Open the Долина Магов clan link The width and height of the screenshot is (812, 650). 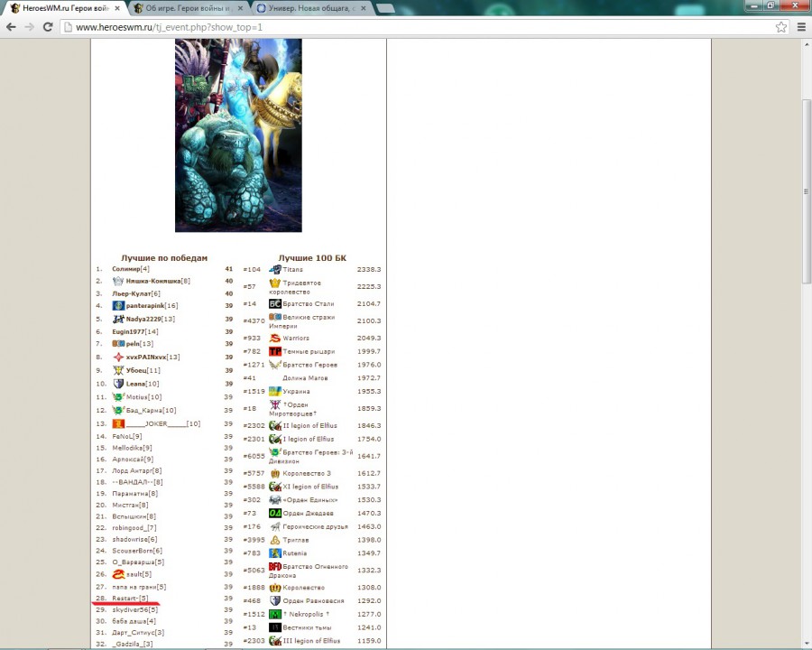[x=305, y=378]
